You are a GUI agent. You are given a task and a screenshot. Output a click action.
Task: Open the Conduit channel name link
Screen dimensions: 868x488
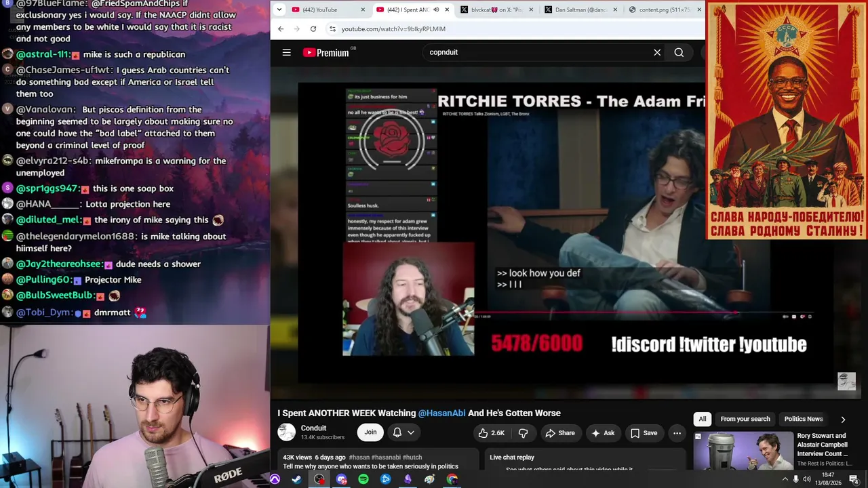click(x=314, y=428)
